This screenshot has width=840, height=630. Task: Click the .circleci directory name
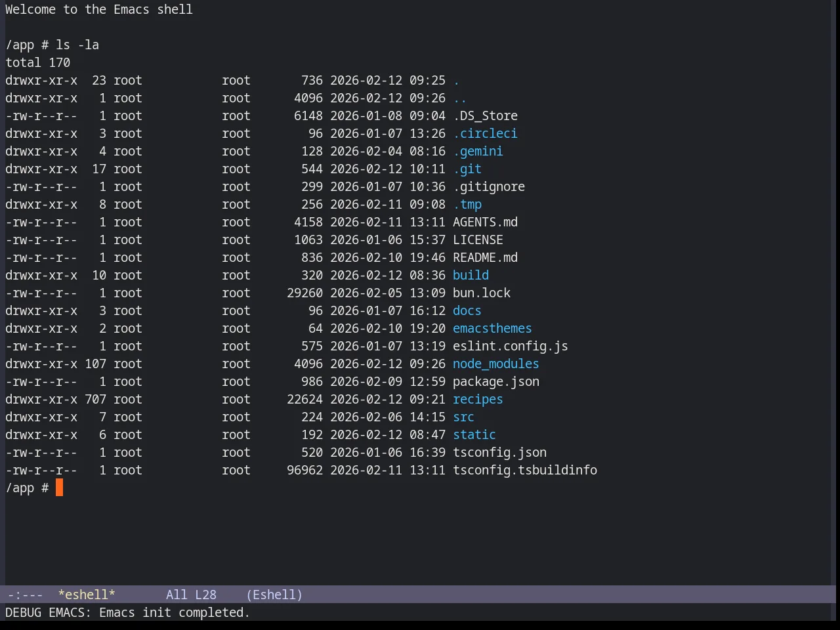[485, 134]
